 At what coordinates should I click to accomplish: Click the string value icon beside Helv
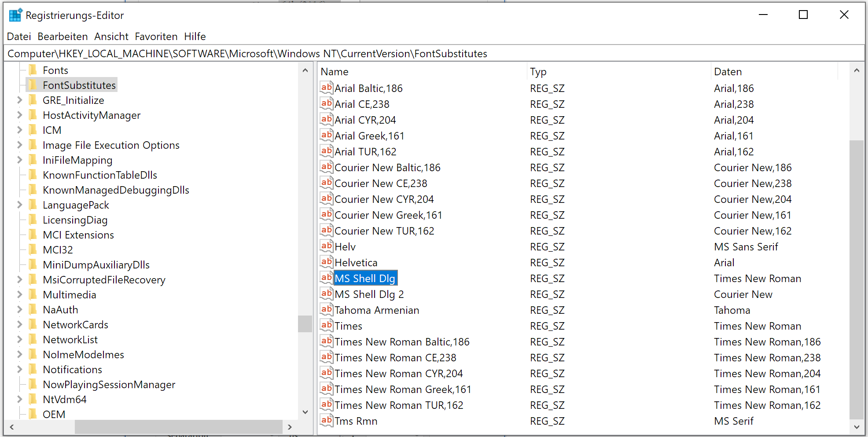click(327, 246)
